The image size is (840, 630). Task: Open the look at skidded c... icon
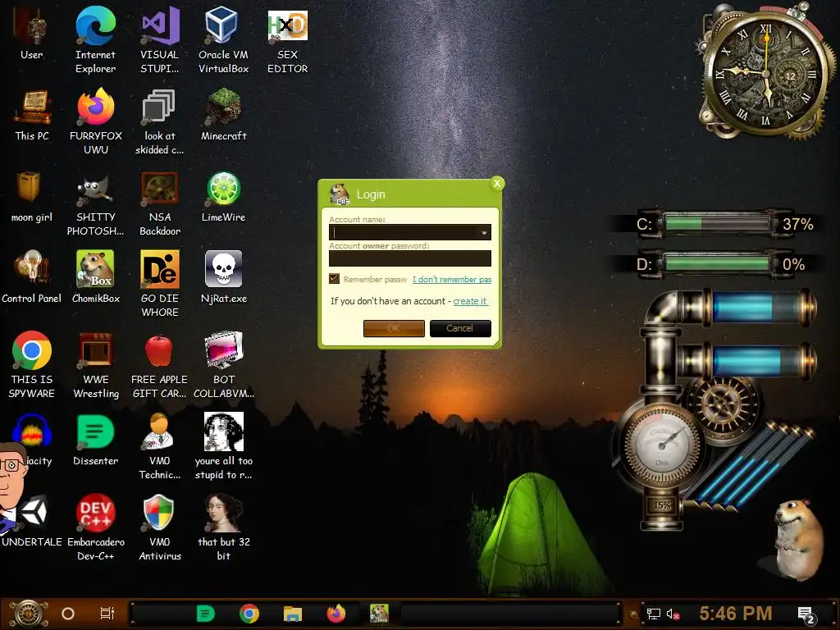click(x=160, y=121)
